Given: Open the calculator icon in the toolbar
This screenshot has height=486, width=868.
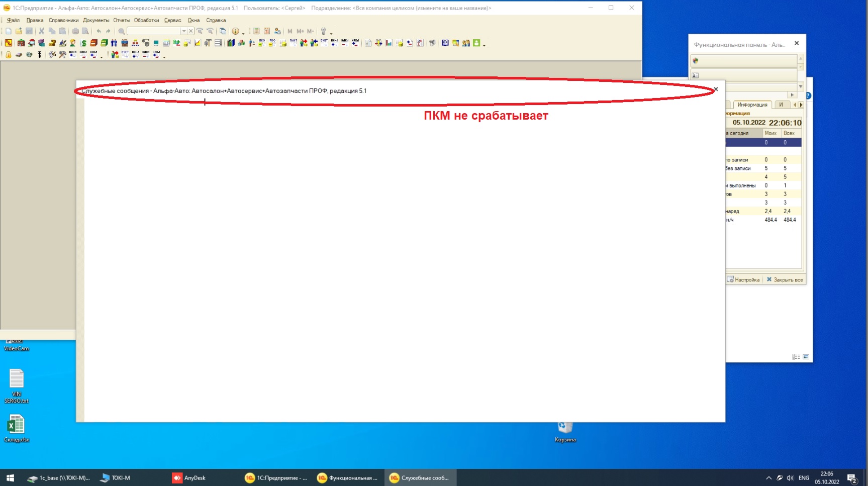Looking at the screenshot, I should click(256, 31).
